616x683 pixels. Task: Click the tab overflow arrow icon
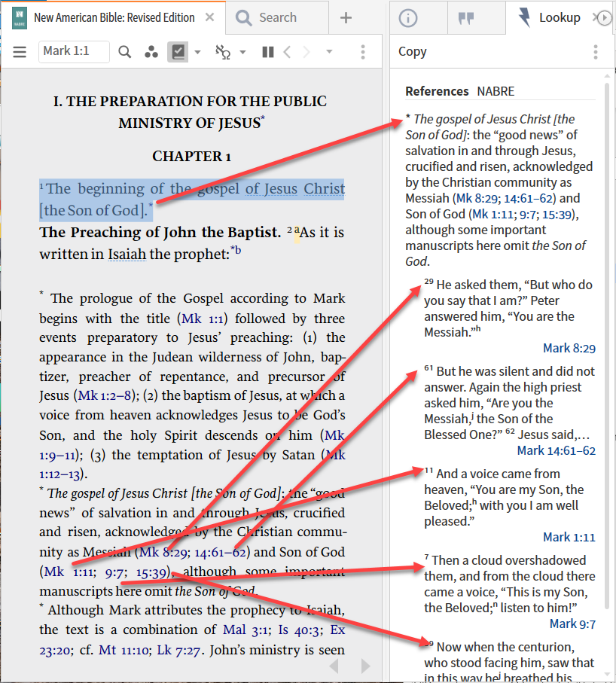(605, 18)
